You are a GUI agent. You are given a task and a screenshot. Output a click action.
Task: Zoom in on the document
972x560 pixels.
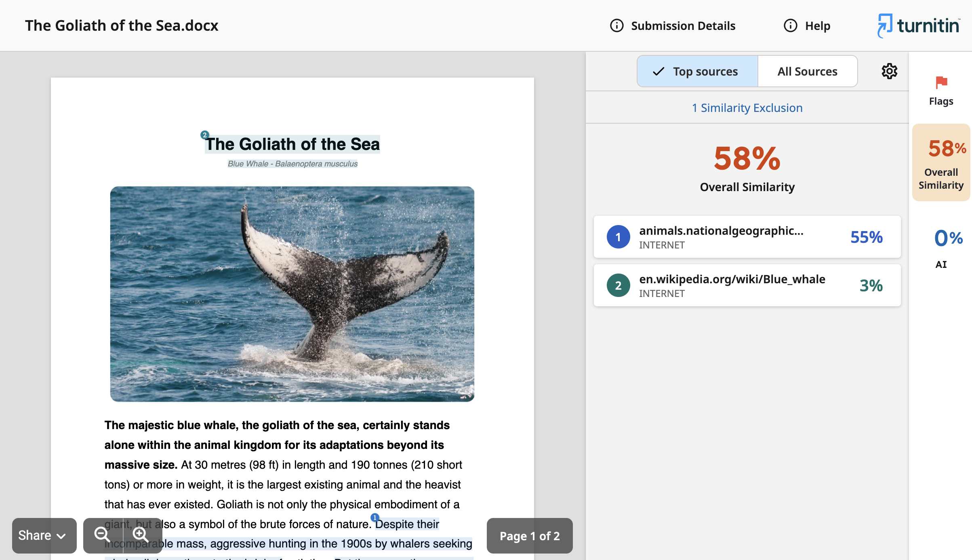[140, 535]
